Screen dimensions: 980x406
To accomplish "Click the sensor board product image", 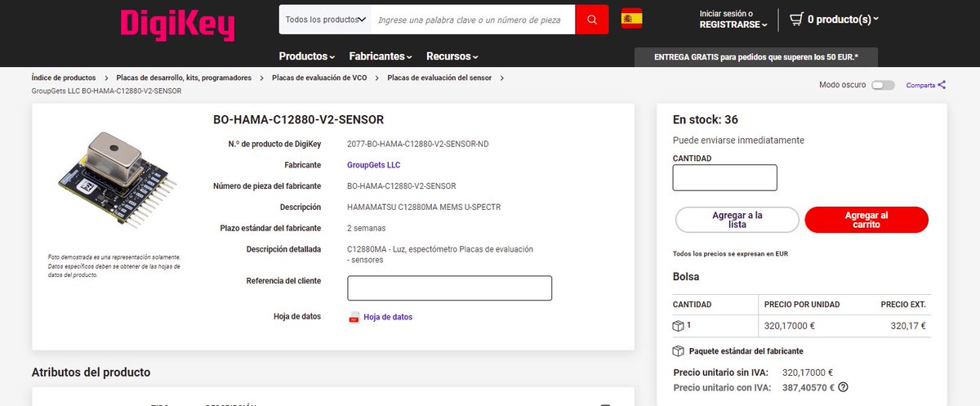I will pyautogui.click(x=117, y=180).
